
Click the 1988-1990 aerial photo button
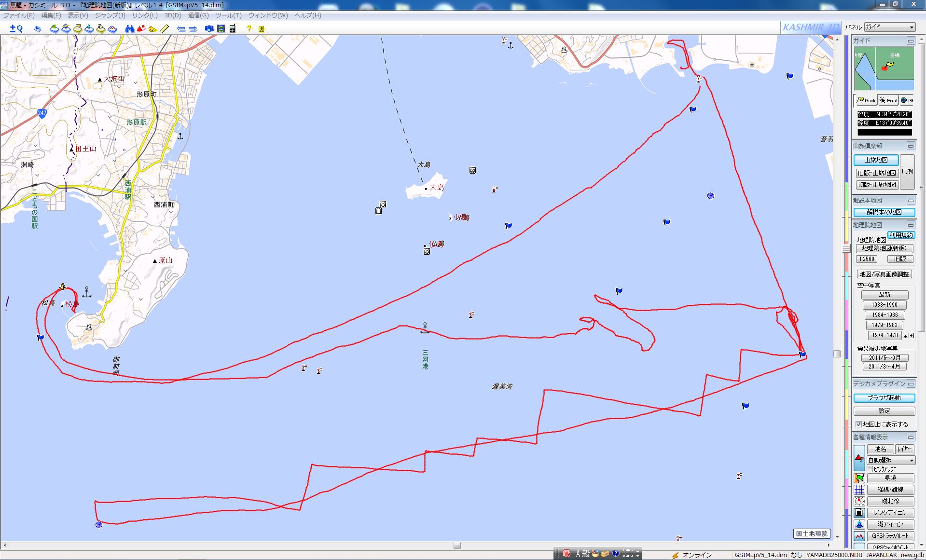[885, 305]
